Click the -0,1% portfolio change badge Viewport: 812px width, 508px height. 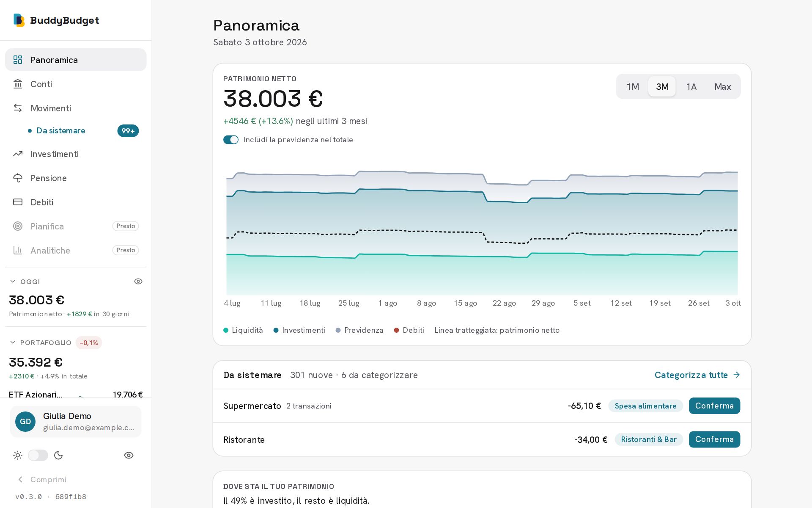[89, 342]
